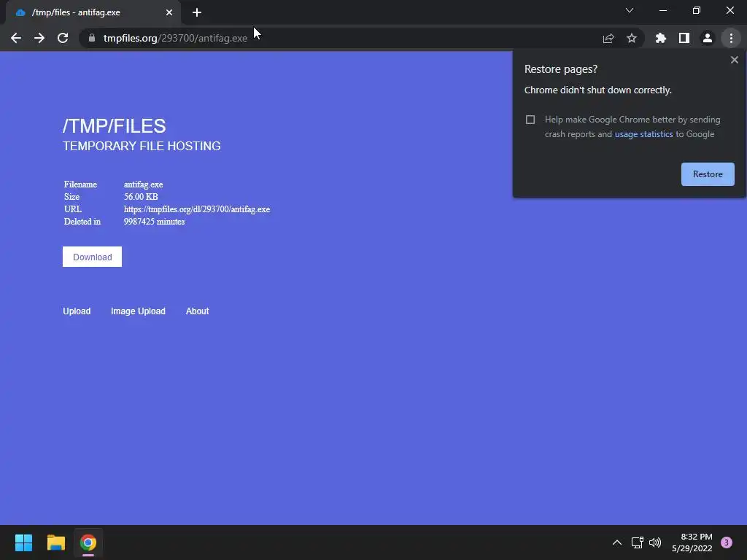Screen dimensions: 747x560
Task: Open the clock showing 8:32 PM
Action: pos(692,542)
